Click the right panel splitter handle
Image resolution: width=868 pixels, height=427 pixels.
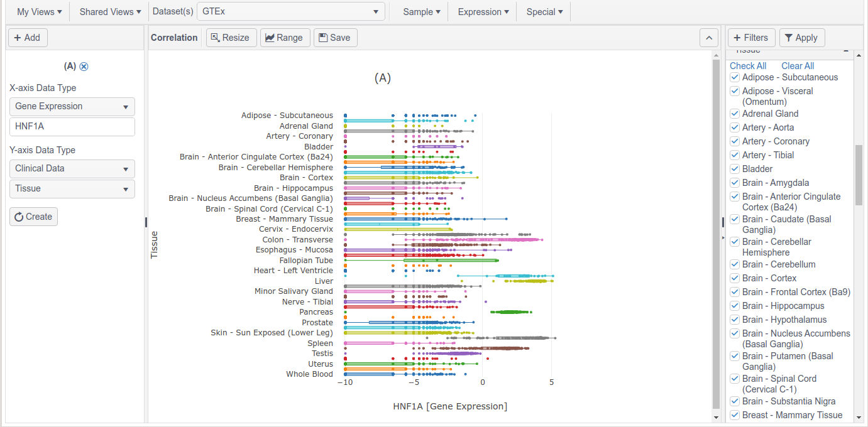pos(723,222)
